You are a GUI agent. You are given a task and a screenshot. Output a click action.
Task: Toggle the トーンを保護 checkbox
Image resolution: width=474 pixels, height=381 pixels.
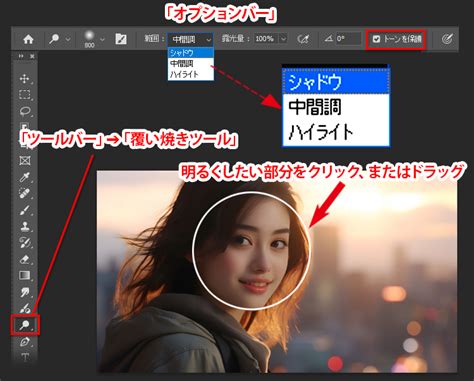[x=376, y=39]
